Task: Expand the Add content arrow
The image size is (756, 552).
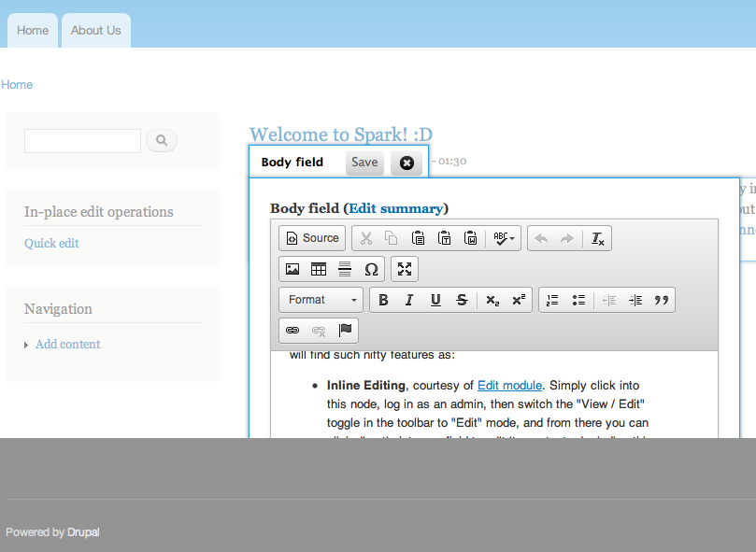Action: [x=26, y=346]
